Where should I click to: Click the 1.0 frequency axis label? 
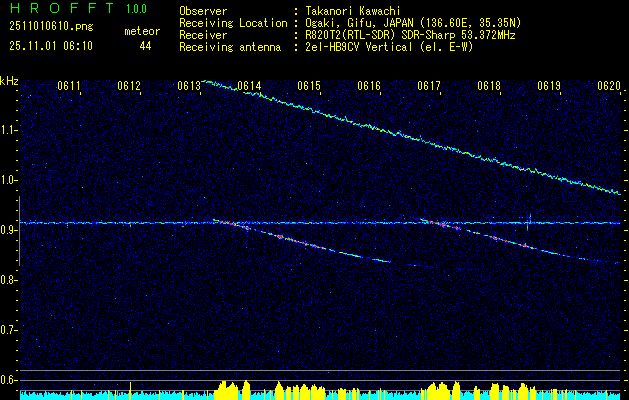click(8, 180)
